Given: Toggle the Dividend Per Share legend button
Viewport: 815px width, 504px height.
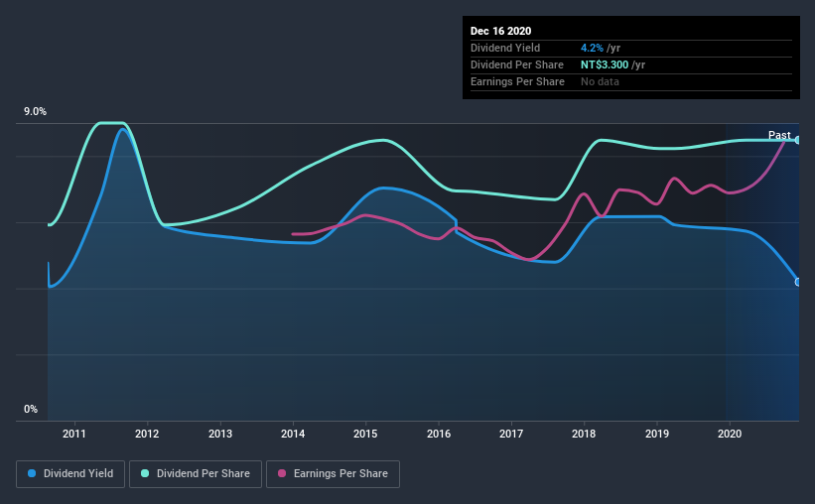Looking at the screenshot, I should click(x=201, y=474).
